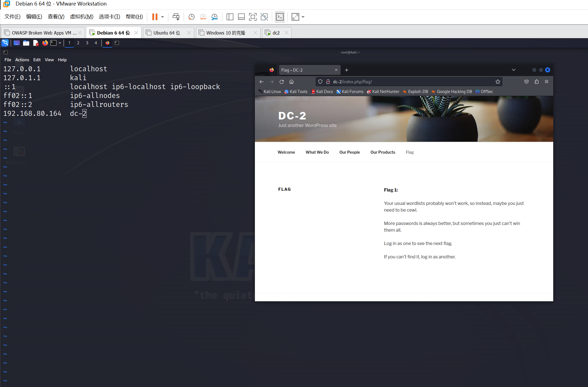Screen dimensions: 588x387
Task: Open Firefox application hamburger menu
Action: pos(547,82)
